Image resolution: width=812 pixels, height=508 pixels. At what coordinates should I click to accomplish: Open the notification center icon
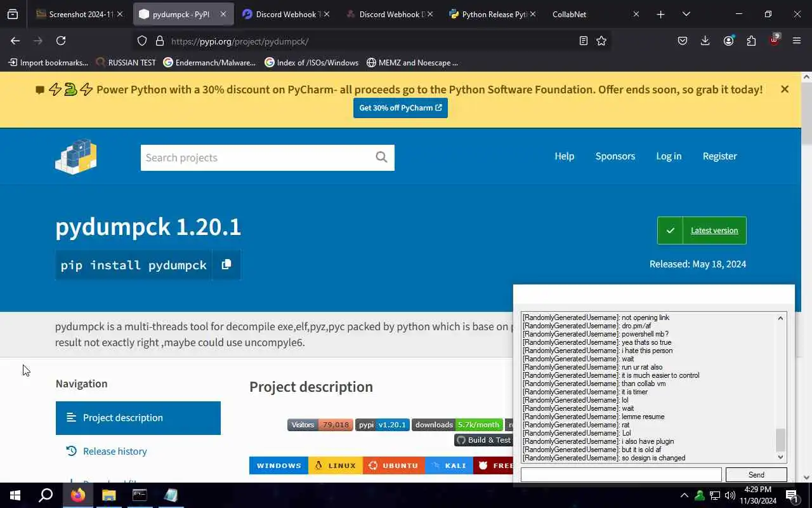point(792,495)
